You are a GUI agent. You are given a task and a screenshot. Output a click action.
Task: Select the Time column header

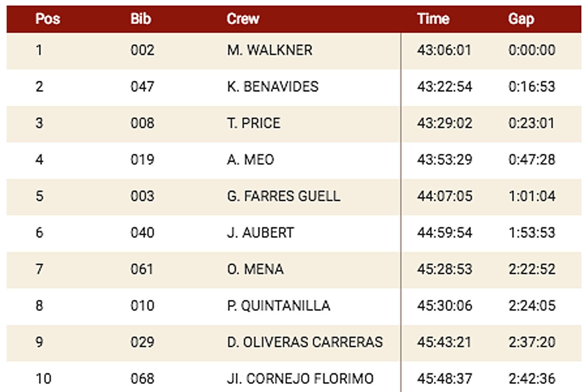(433, 19)
